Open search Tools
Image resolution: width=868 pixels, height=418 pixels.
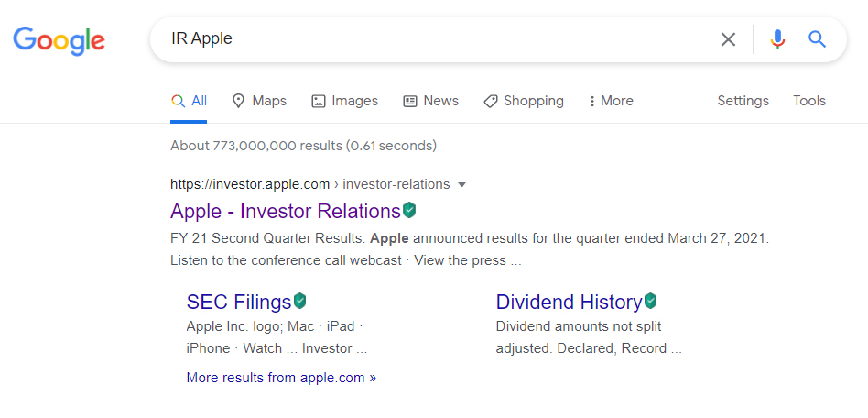tap(809, 101)
